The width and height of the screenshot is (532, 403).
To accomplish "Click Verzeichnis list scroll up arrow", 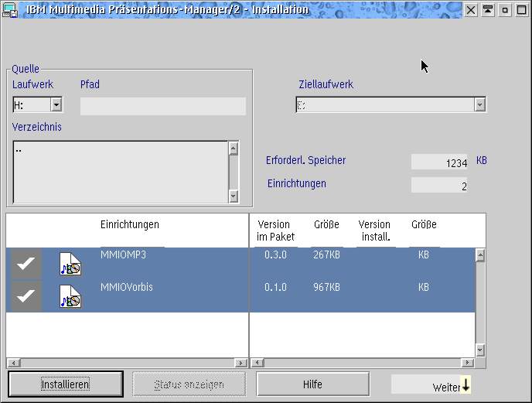I will [x=234, y=148].
